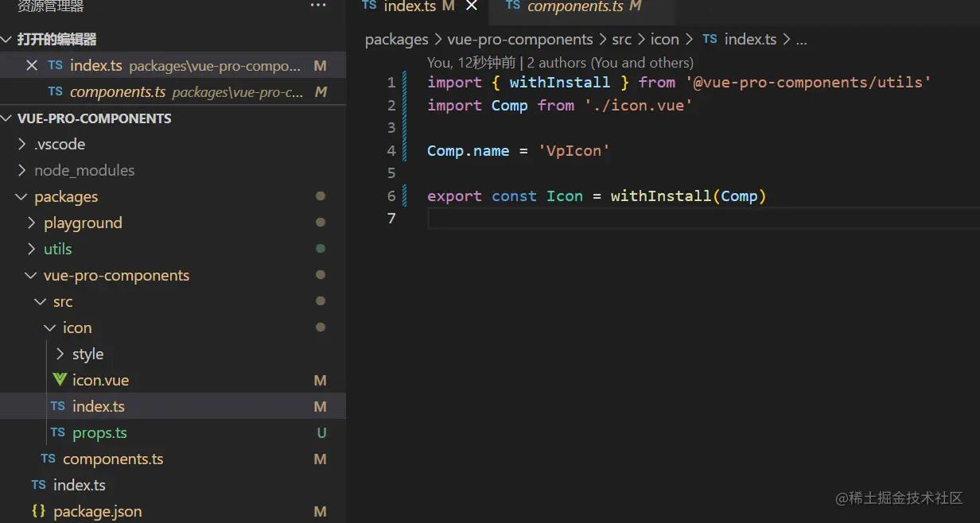Open the explorer more actions ellipsis menu

[318, 6]
